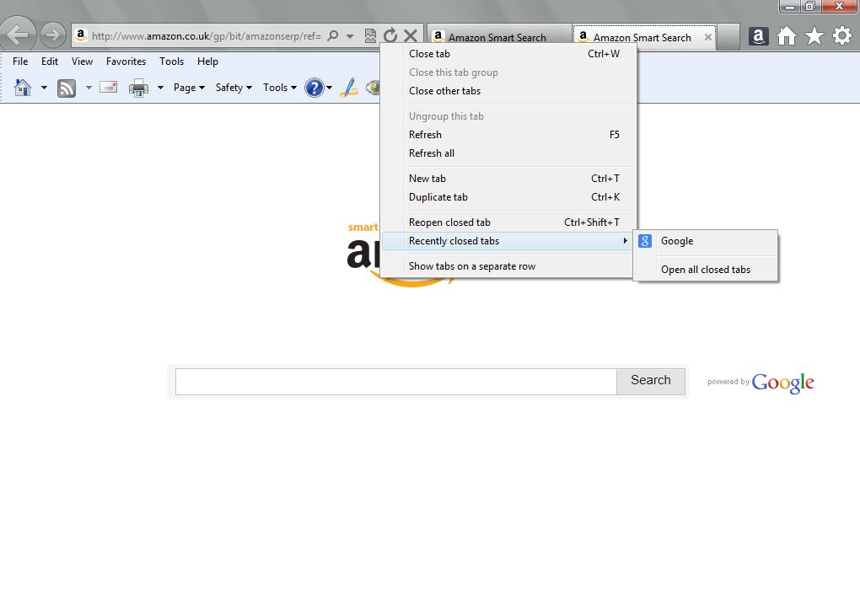
Task: Click the blue Help question icon
Action: pyautogui.click(x=314, y=88)
